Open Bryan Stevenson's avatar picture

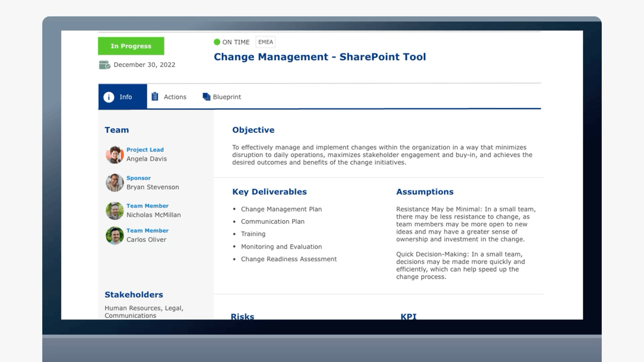pyautogui.click(x=115, y=183)
